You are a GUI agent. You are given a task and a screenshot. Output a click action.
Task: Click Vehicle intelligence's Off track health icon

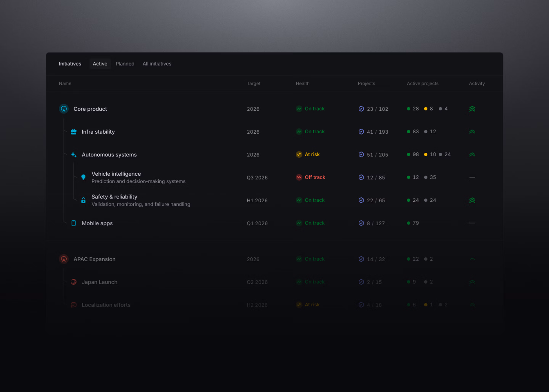tap(299, 177)
